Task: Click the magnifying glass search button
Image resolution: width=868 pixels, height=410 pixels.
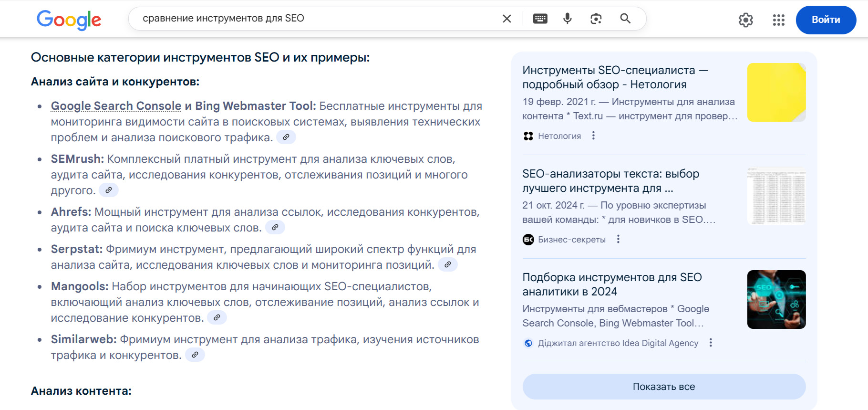Action: (x=625, y=19)
